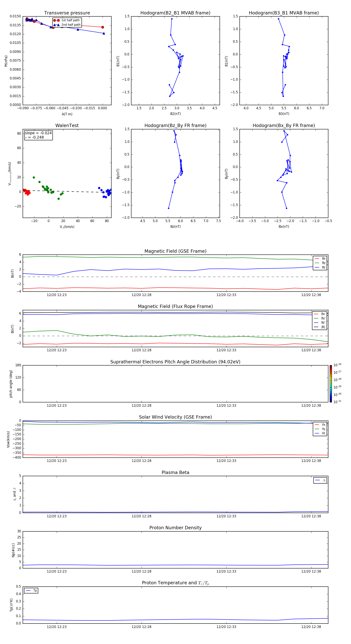Click 'Vsw(km/s)' y-axis label
Image resolution: width=351 pixels, height=644 pixels.
[x=8, y=439]
